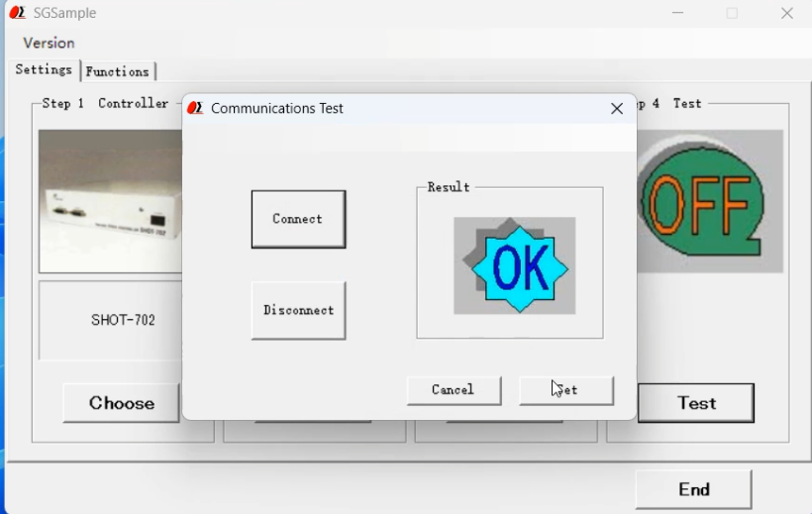Minimize the SGSample window
Image resolution: width=812 pixels, height=514 pixels.
click(x=678, y=13)
